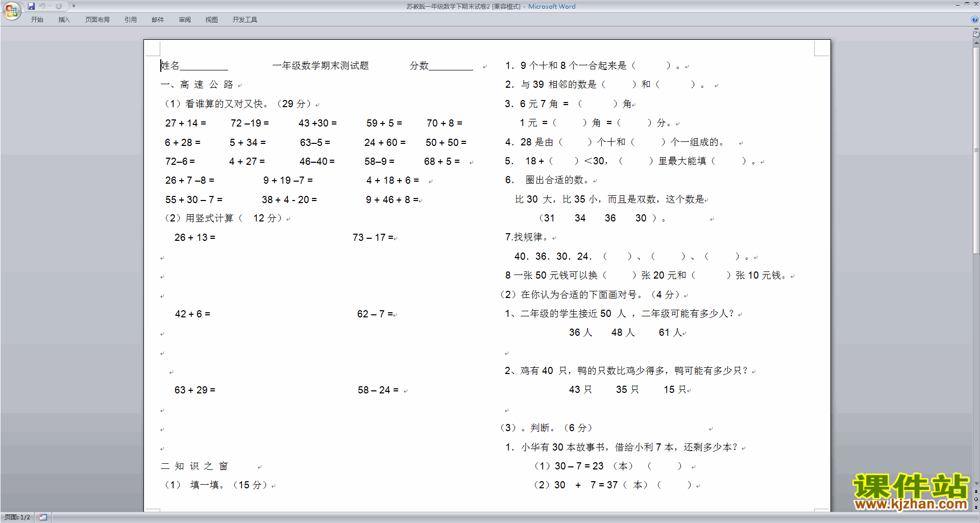980x523 pixels.
Task: Click the option 61 人
Action: pos(670,332)
